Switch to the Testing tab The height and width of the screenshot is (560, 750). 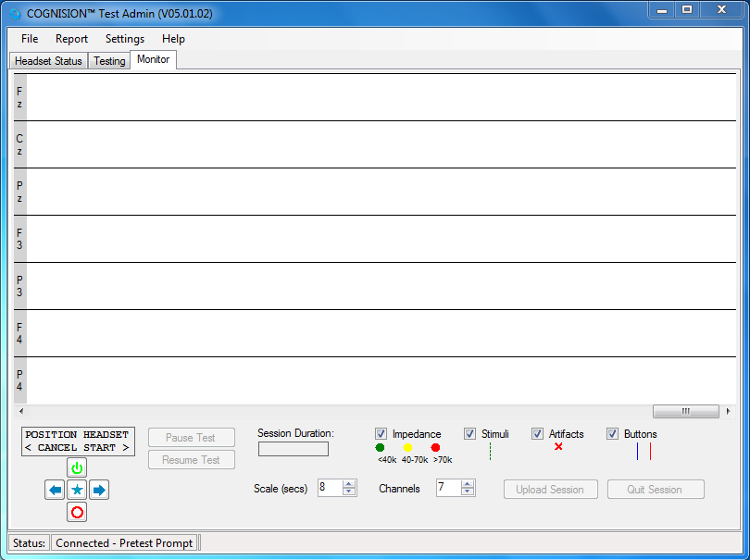point(109,61)
